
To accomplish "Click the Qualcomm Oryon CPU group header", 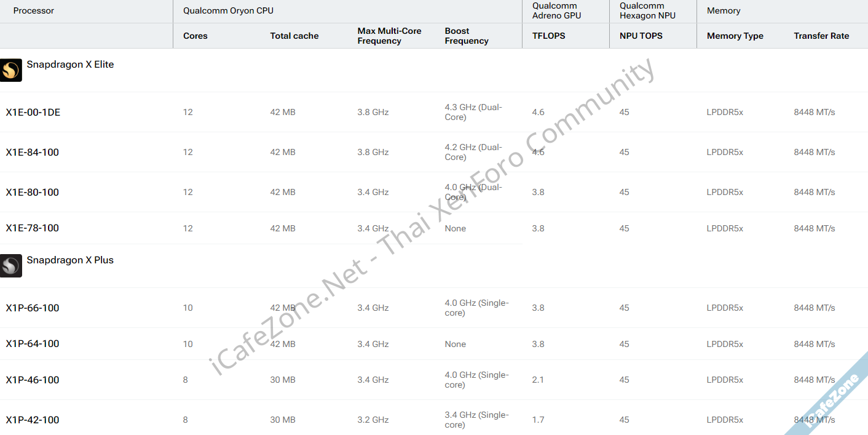I will 228,10.
